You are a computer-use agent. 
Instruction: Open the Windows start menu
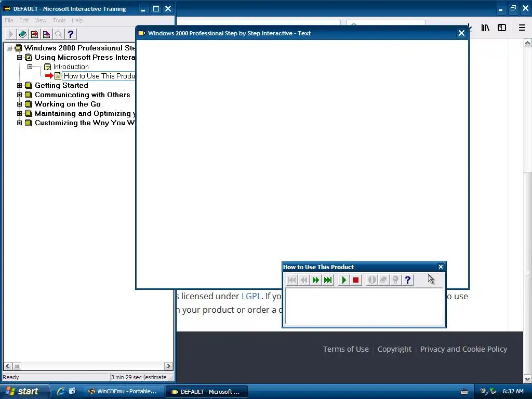click(x=24, y=392)
